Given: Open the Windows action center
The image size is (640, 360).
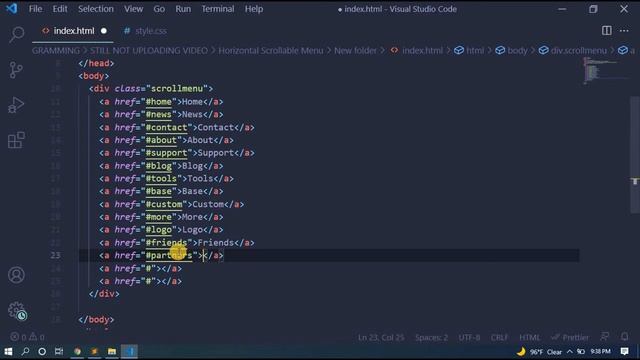Looking at the screenshot, I should 624,351.
